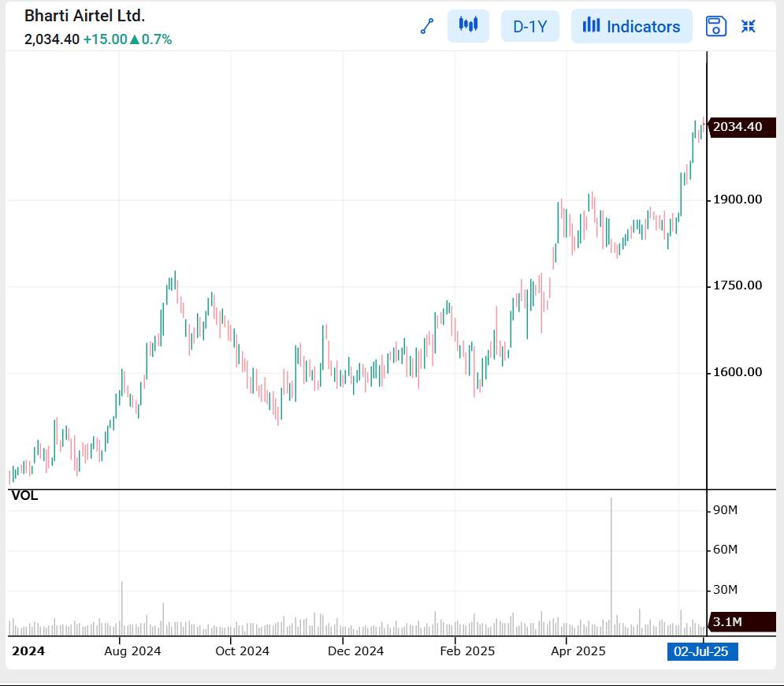Screen dimensions: 784x686
Task: Click the VOL panel label
Action: point(24,495)
